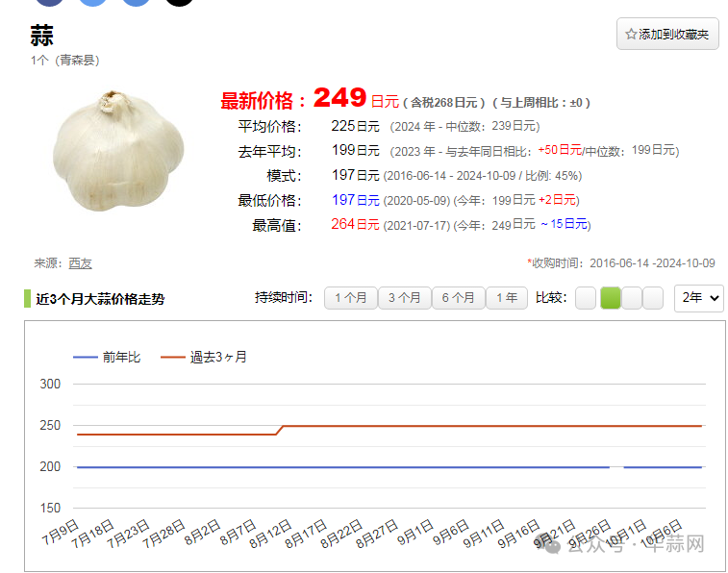Click the average price 225日元 value
Image resolution: width=728 pixels, height=573 pixels.
(355, 126)
